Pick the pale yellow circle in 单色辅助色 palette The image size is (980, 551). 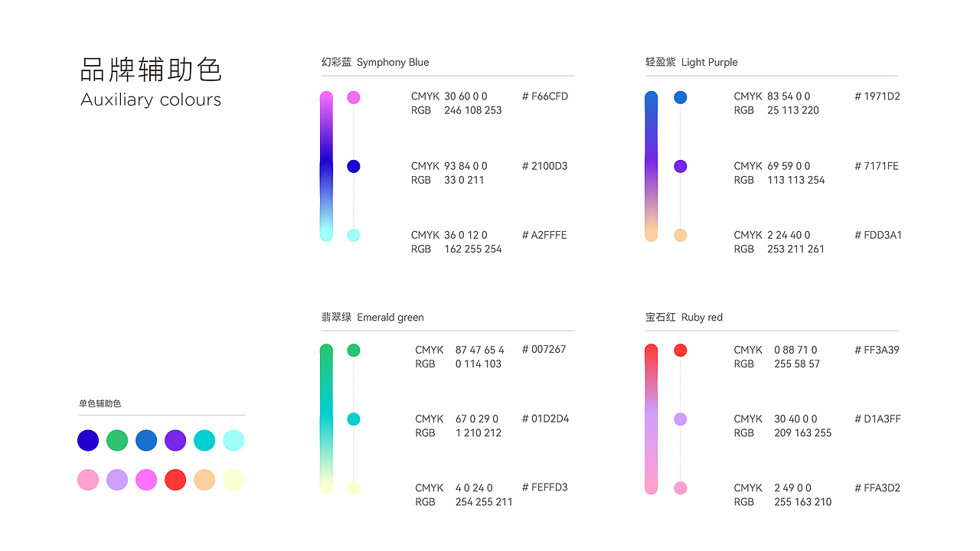234,480
